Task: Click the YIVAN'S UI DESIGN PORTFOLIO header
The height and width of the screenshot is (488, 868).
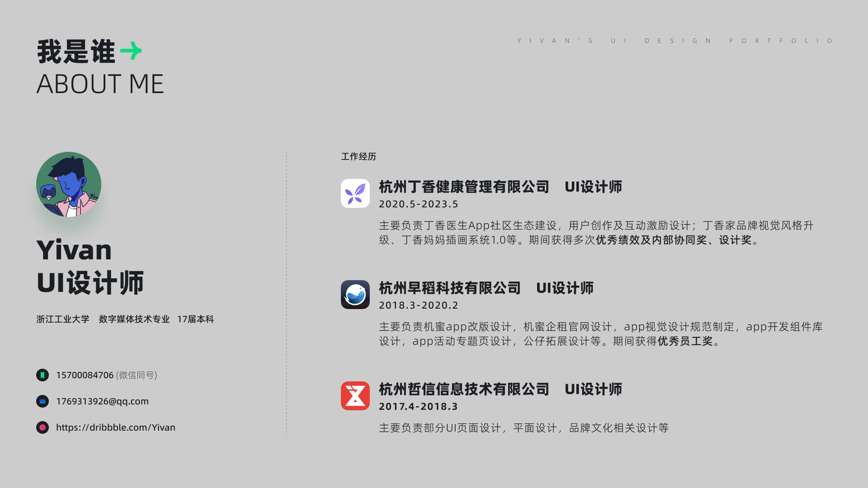Action: (675, 41)
